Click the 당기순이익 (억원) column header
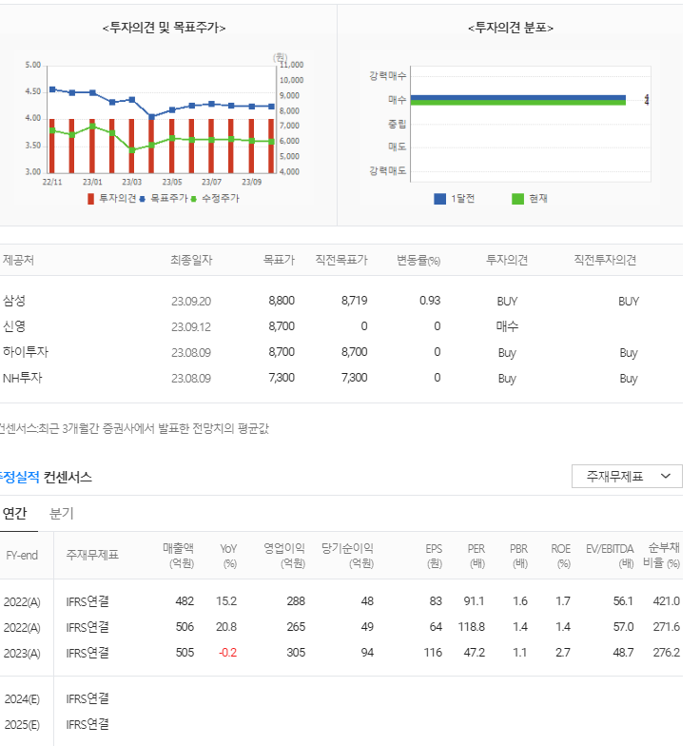 (348, 556)
